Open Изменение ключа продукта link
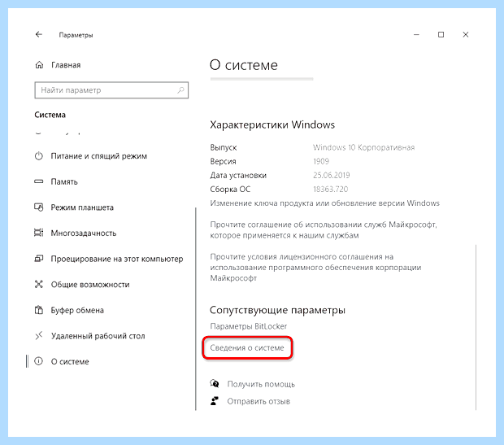504x445 pixels. click(x=324, y=203)
